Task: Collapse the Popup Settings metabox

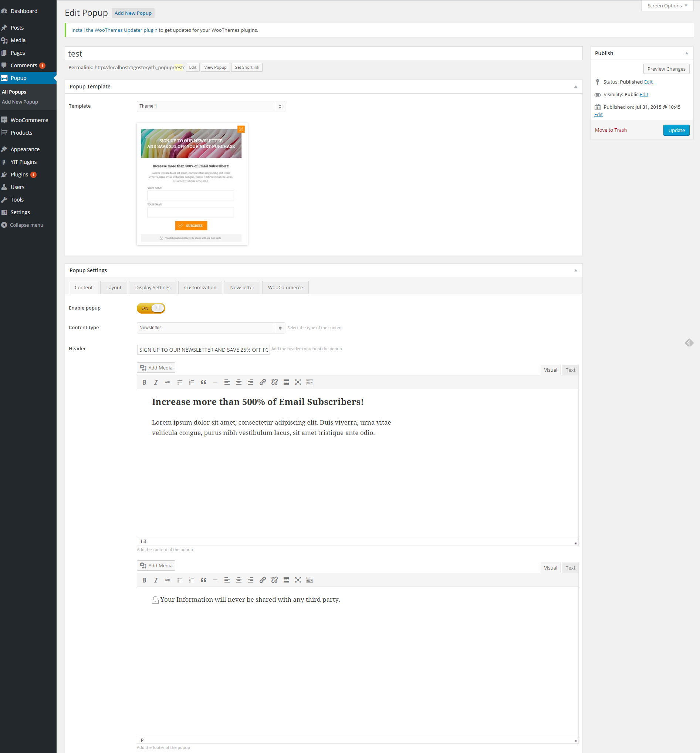Action: pos(575,270)
